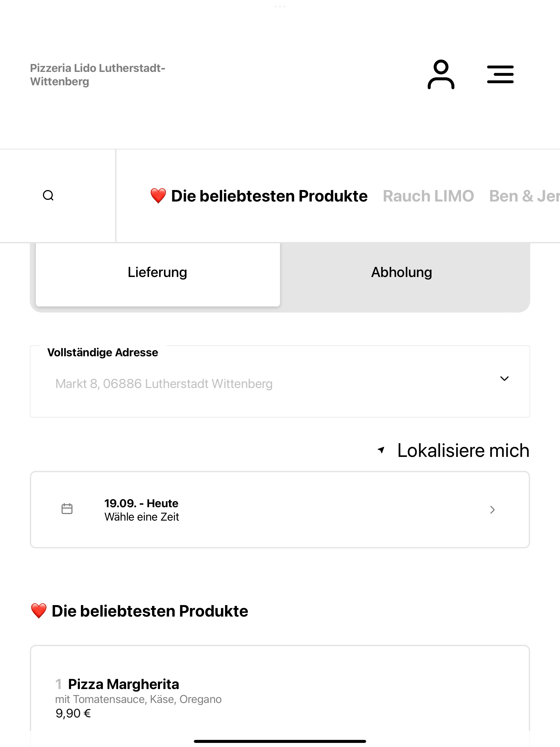Screen dimensions: 560x747
Task: Select the Lieferung delivery option
Action: (x=158, y=273)
